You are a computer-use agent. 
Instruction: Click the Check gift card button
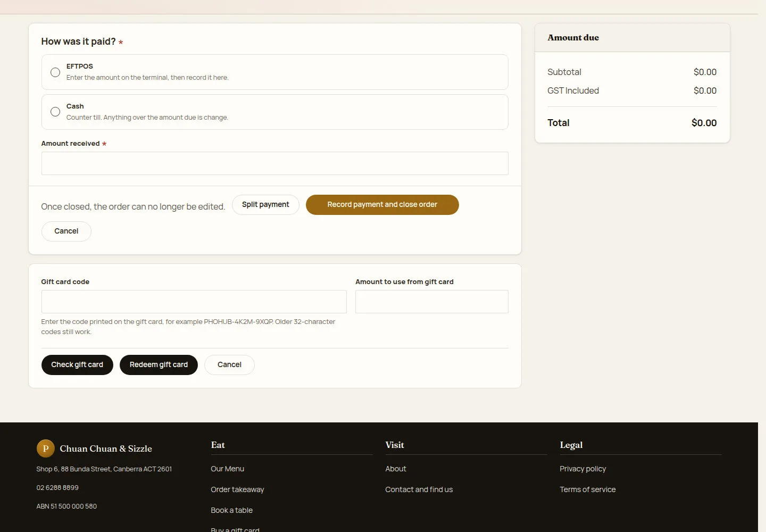77,365
